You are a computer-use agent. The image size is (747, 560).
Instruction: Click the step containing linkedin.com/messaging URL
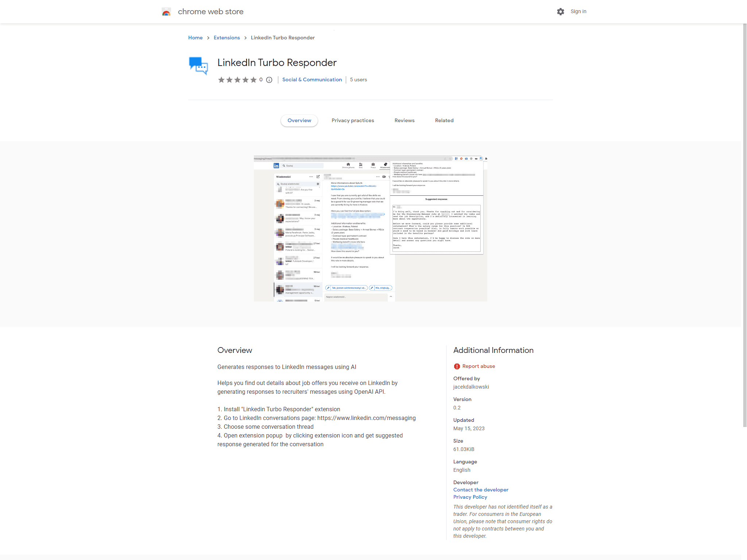(x=317, y=418)
